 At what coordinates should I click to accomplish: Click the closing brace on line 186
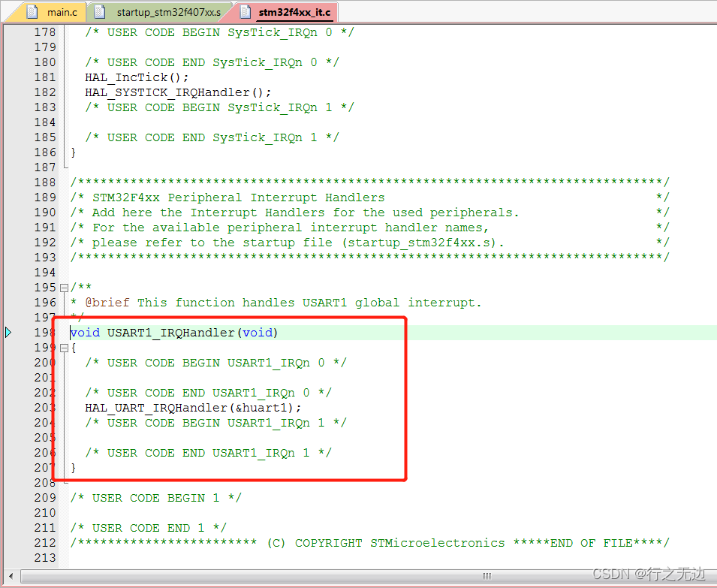point(73,152)
